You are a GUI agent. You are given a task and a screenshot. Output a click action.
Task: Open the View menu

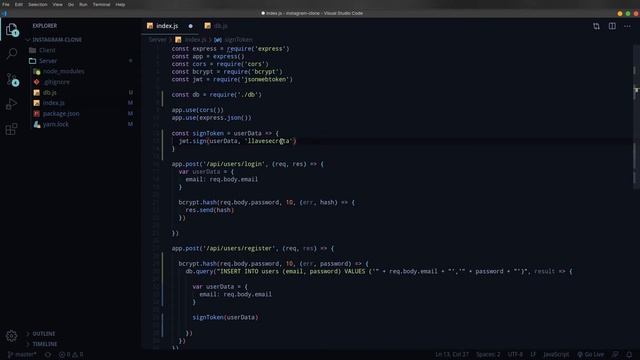click(58, 4)
